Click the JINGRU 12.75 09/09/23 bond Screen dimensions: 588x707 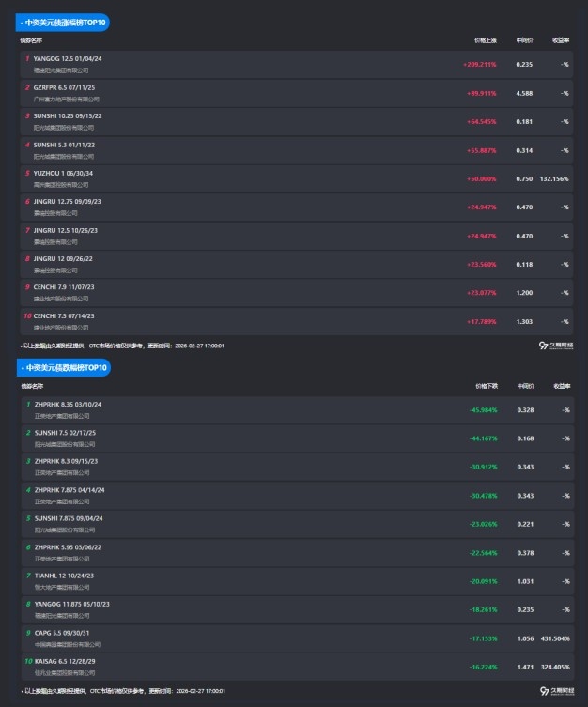[67, 201]
